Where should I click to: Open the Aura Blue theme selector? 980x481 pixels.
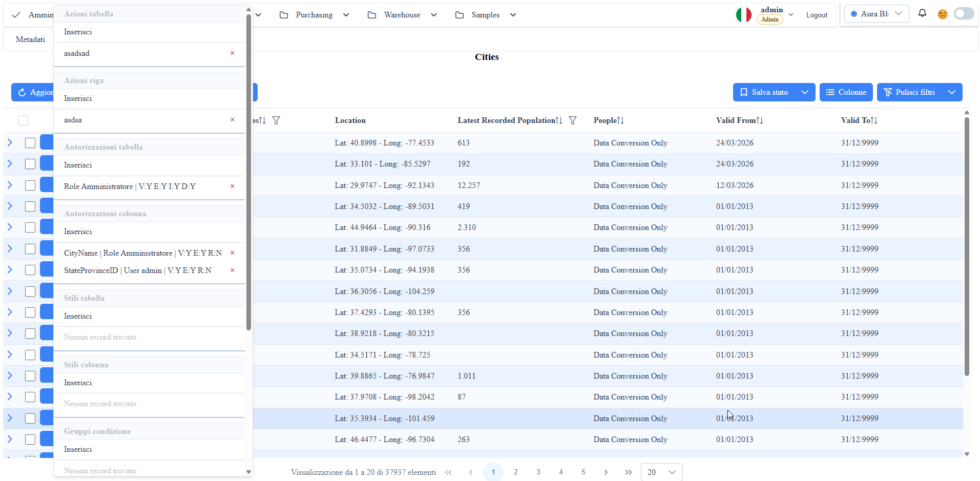tap(877, 14)
